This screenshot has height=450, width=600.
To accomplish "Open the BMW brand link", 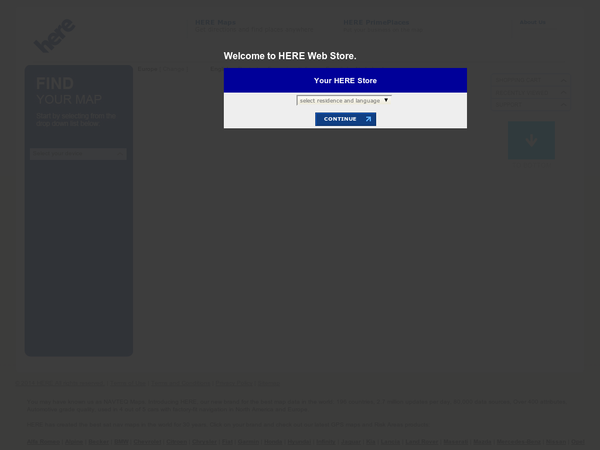I will pyautogui.click(x=121, y=442).
